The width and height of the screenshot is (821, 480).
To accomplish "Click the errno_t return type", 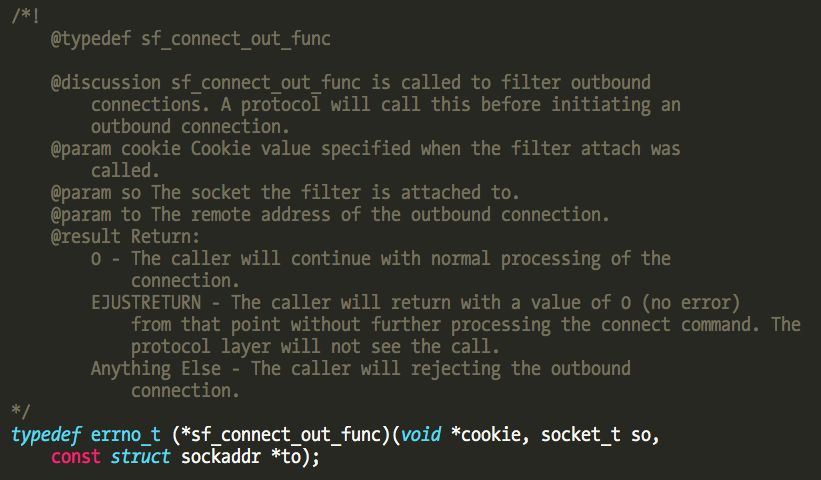I will pyautogui.click(x=121, y=436).
